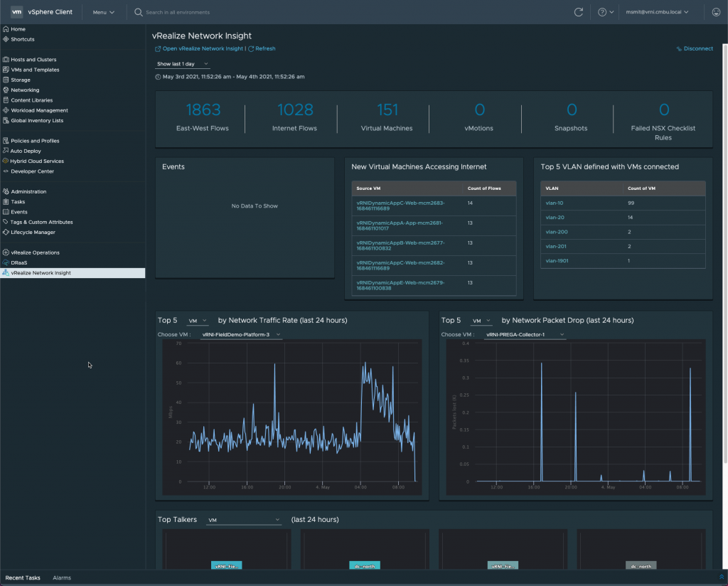Open the Show last 1 day dropdown

(183, 64)
